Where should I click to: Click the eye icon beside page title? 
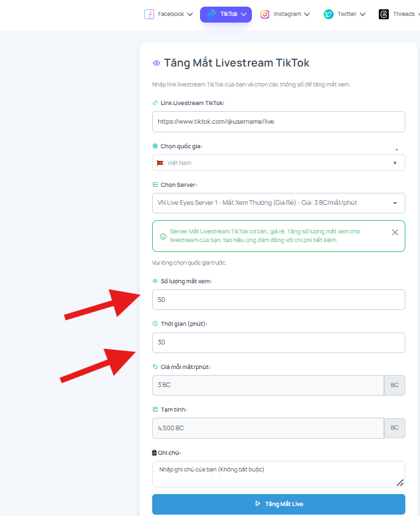pyautogui.click(x=157, y=63)
